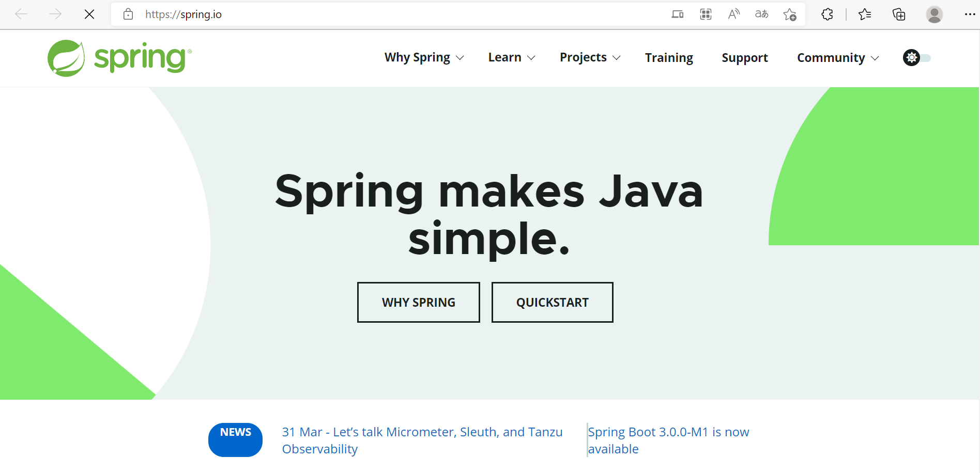Screen dimensions: 980x473
Task: Start Read aloud from the toolbar
Action: (733, 14)
